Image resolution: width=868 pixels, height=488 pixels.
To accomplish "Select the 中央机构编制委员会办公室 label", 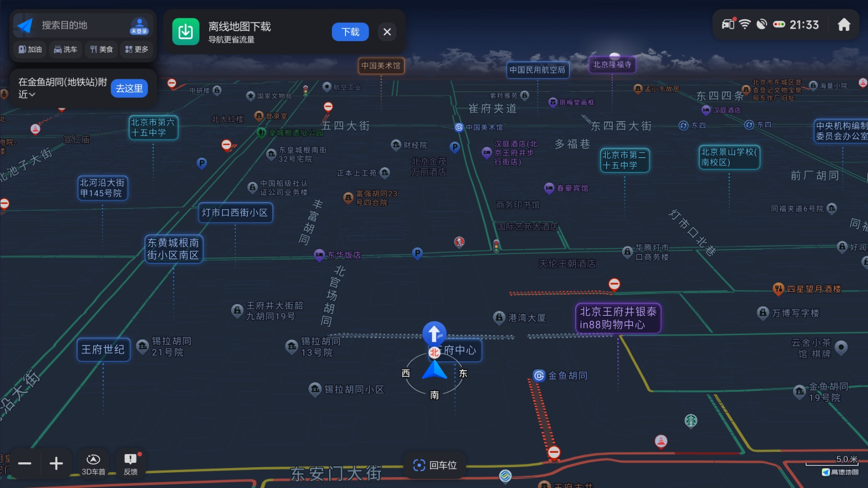I will (842, 131).
